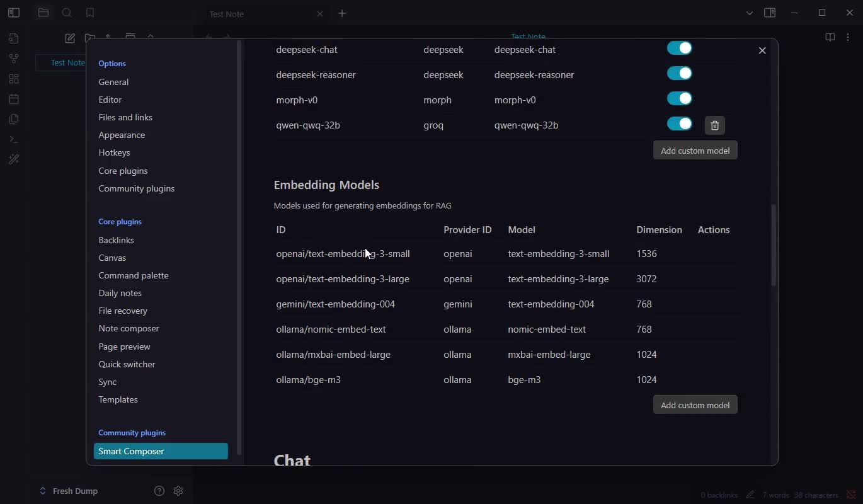Create new canvas ribbon icon
Screen dimensions: 863x504
(14, 79)
